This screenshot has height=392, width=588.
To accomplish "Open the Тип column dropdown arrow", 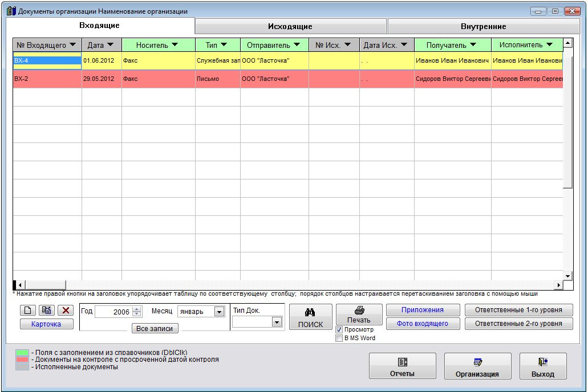I will (x=224, y=44).
